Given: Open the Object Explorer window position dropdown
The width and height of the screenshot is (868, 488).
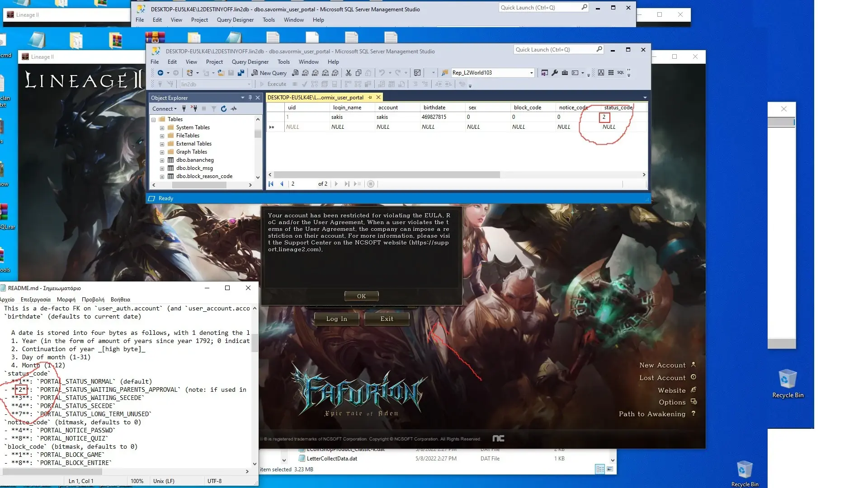Looking at the screenshot, I should pos(243,98).
